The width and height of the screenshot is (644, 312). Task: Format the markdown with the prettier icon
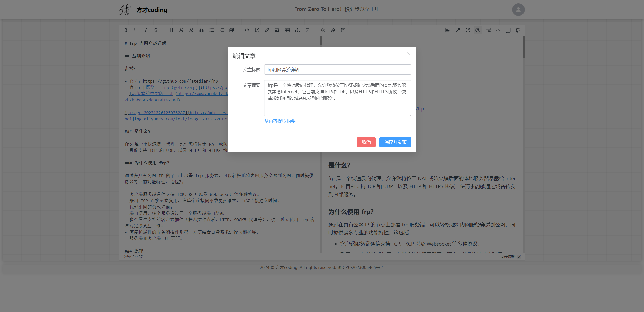click(448, 30)
